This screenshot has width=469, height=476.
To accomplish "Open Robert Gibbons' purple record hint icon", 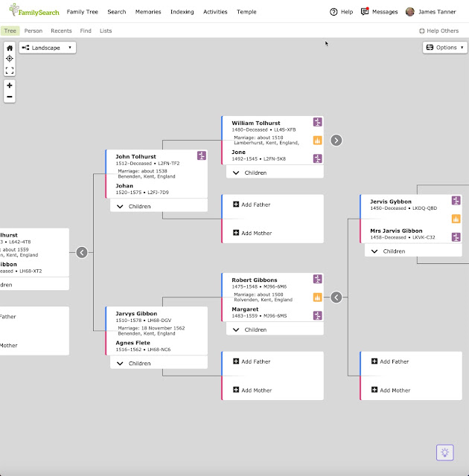I will 318,279.
